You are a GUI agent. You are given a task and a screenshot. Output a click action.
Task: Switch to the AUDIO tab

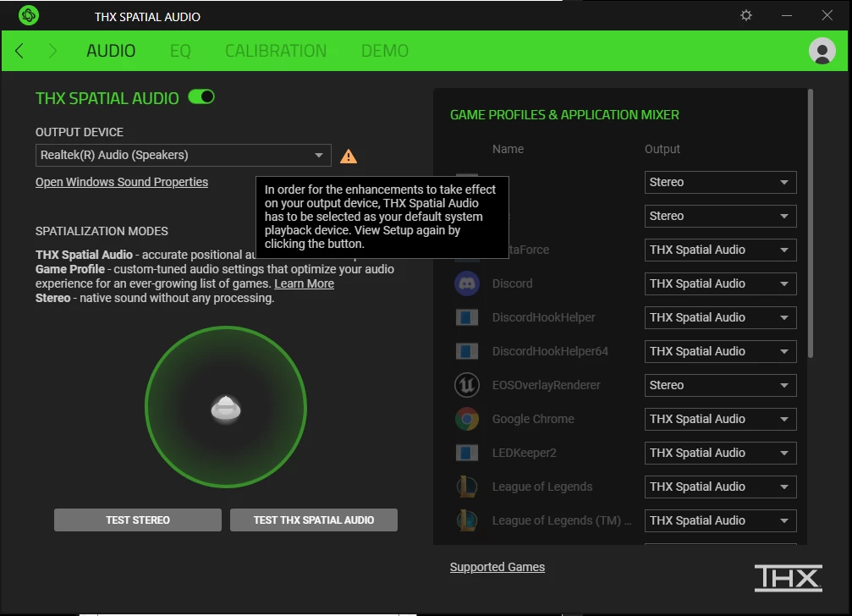111,51
